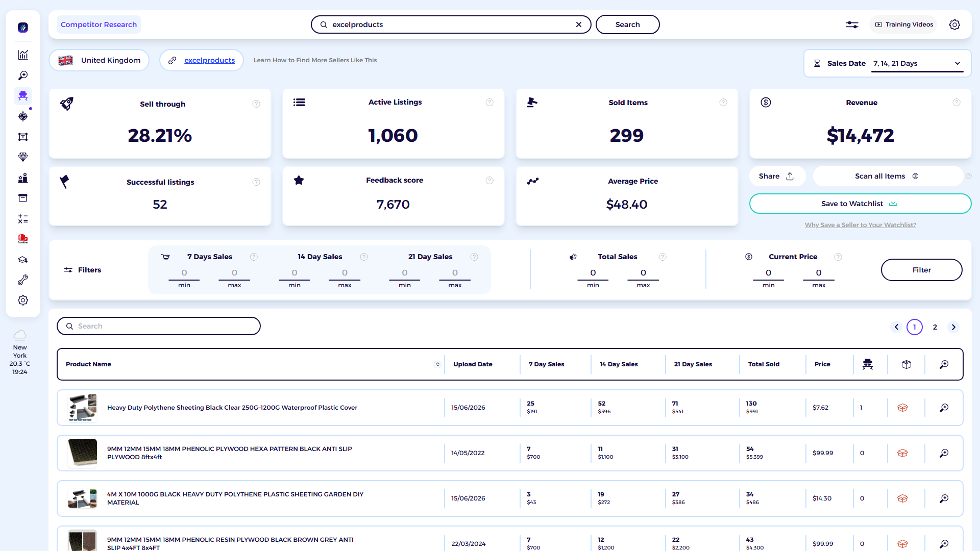Sort by Product Name column arrows

tap(437, 364)
